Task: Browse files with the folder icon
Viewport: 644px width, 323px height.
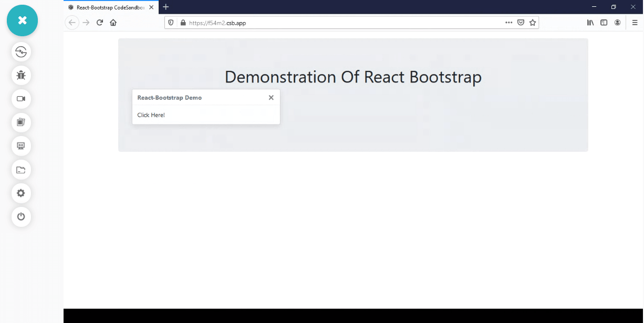Action: pyautogui.click(x=21, y=169)
